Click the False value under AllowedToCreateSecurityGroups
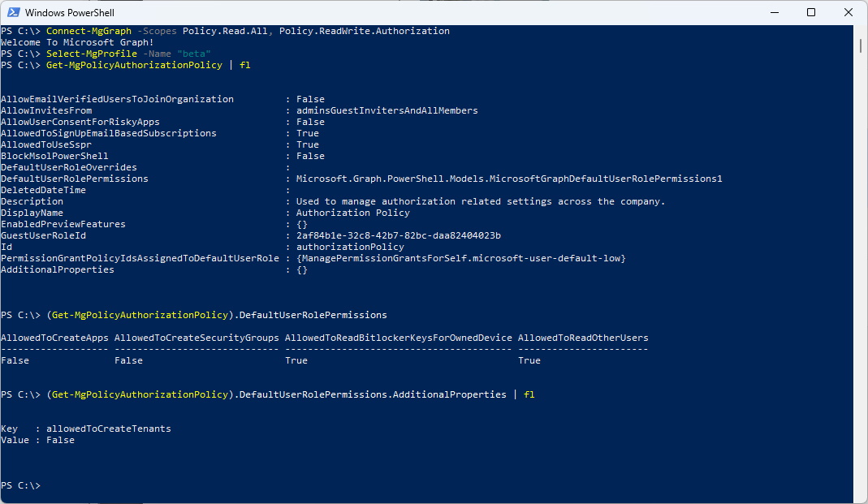Screen dimensions: 868x504 coord(129,360)
